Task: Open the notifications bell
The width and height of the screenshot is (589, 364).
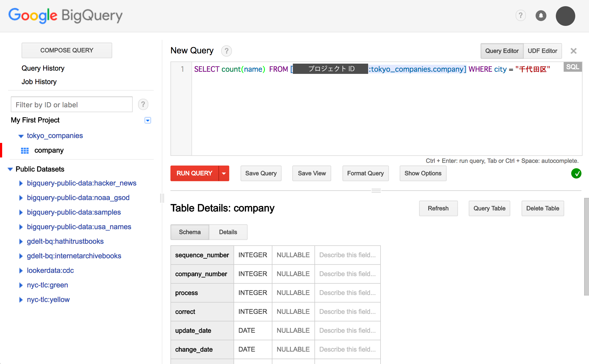Action: click(541, 16)
